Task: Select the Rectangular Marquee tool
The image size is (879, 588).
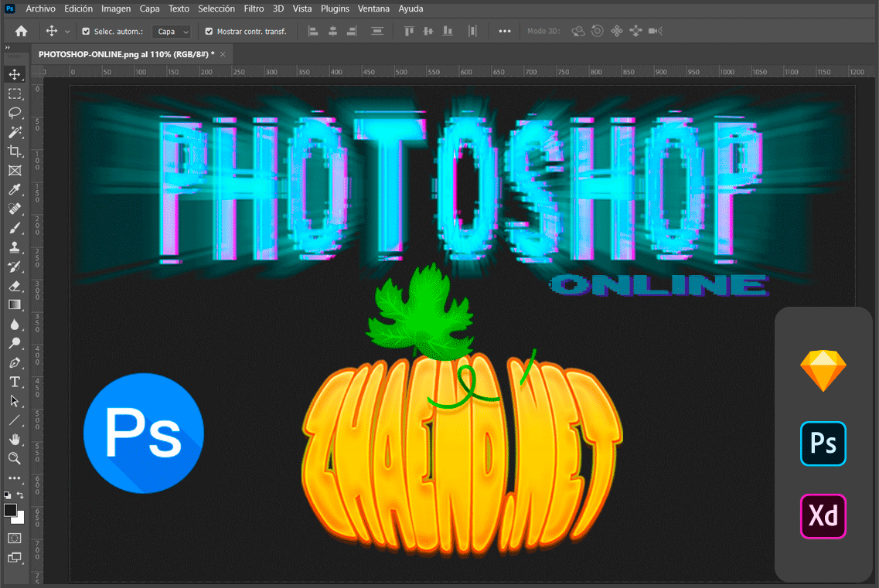Action: (x=15, y=93)
